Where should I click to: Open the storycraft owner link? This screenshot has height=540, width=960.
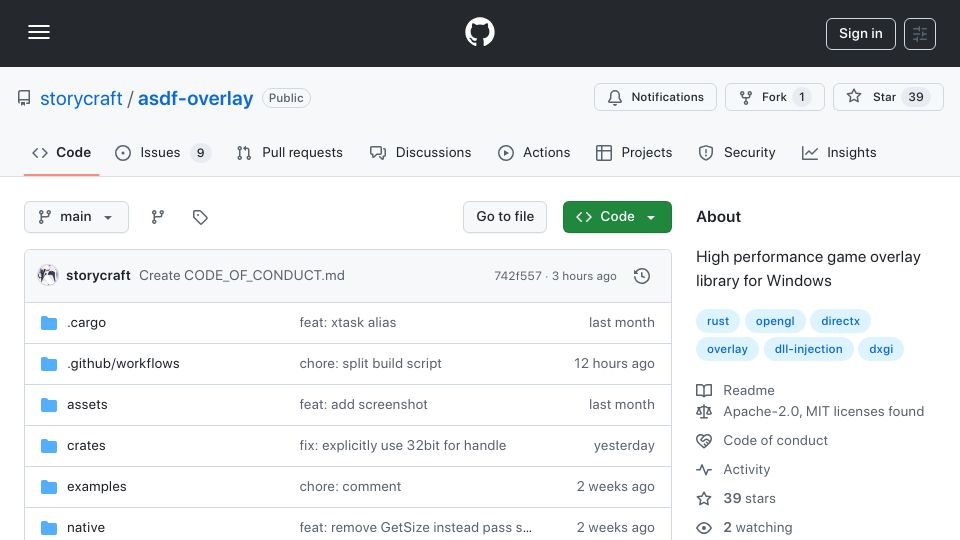(81, 99)
